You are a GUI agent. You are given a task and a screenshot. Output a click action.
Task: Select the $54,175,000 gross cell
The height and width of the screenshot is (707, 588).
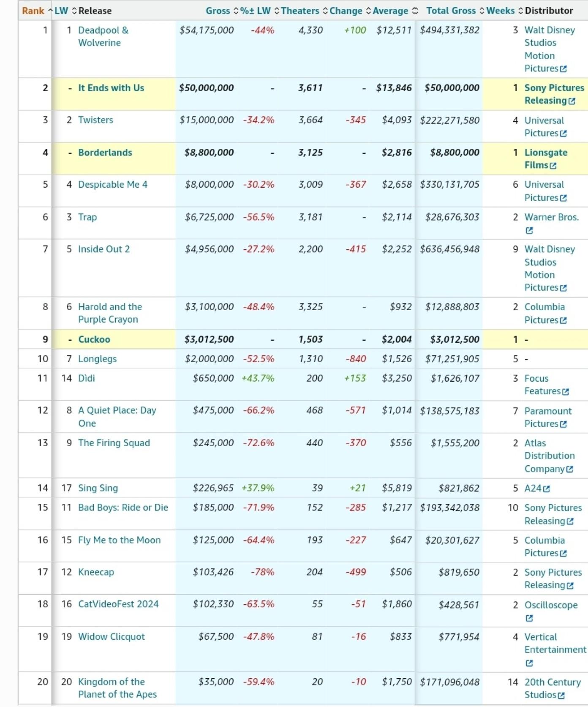pos(207,30)
